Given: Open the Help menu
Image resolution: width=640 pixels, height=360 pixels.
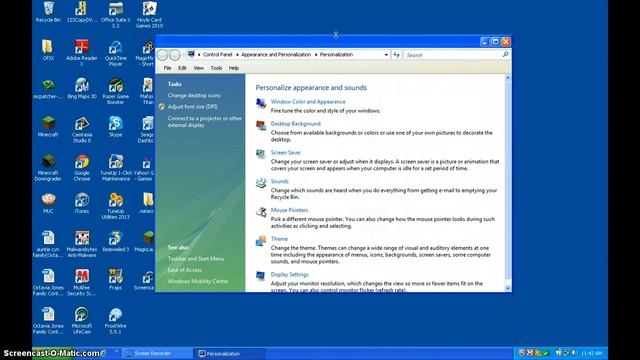Looking at the screenshot, I should (x=233, y=68).
